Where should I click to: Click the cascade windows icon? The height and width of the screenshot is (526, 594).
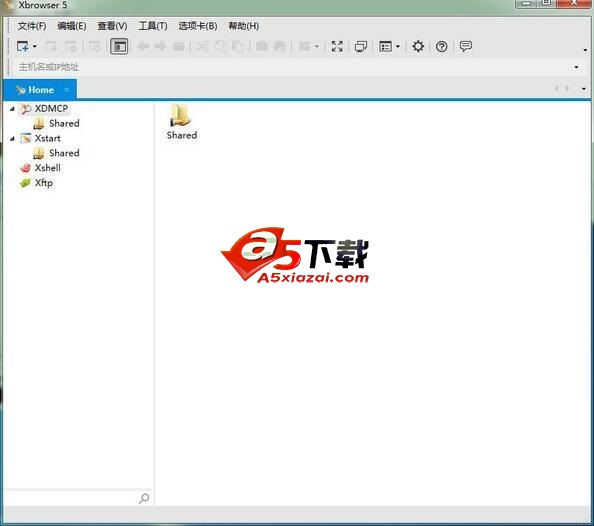click(x=361, y=46)
